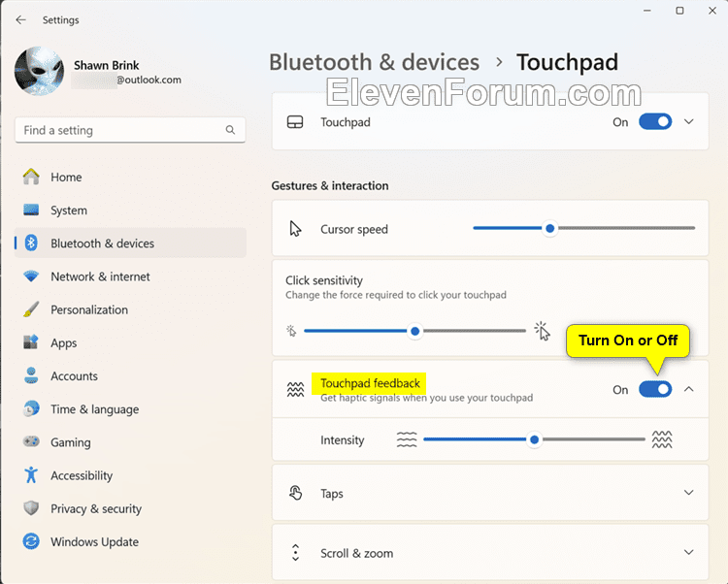Open Time & language settings
The height and width of the screenshot is (584, 728).
(x=130, y=409)
